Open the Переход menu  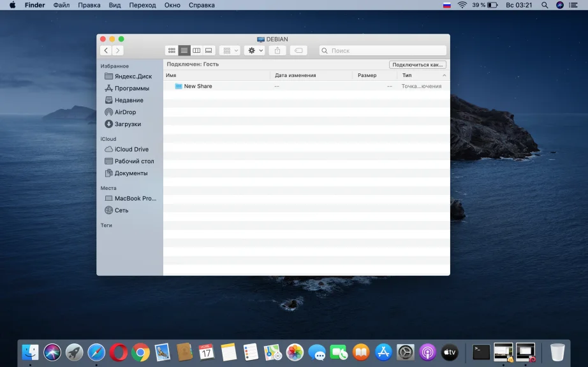(142, 5)
